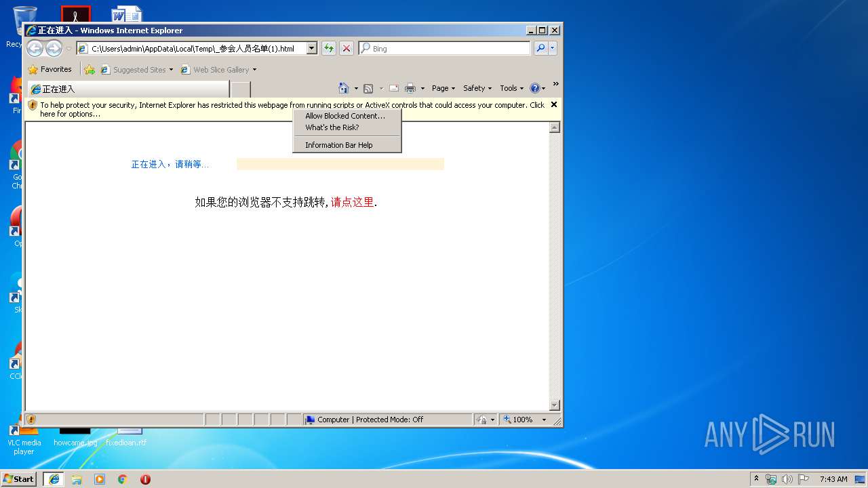Click Internet Explorer taskbar icon
This screenshot has width=868, height=488.
point(54,479)
